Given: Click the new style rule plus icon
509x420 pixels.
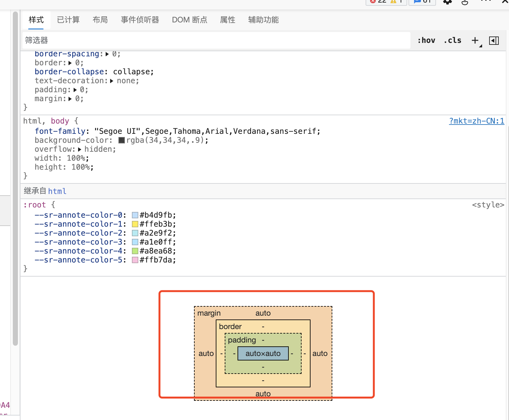Looking at the screenshot, I should tap(475, 40).
